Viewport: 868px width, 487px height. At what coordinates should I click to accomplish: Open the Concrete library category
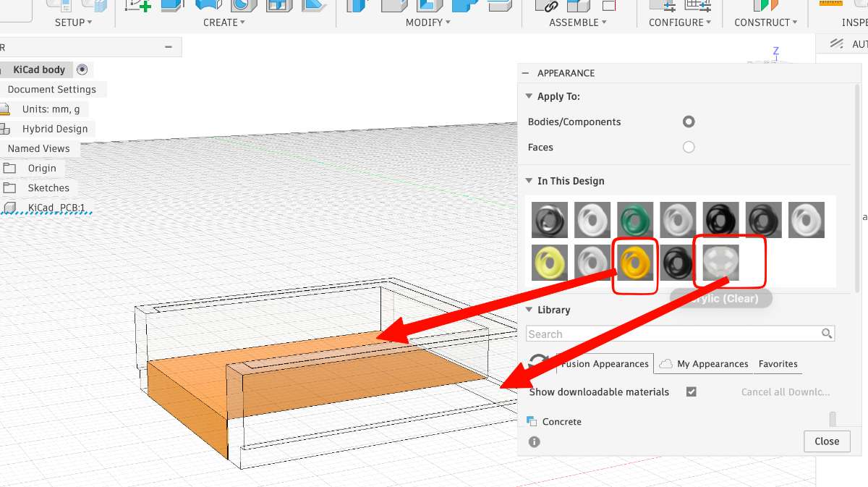tap(562, 421)
